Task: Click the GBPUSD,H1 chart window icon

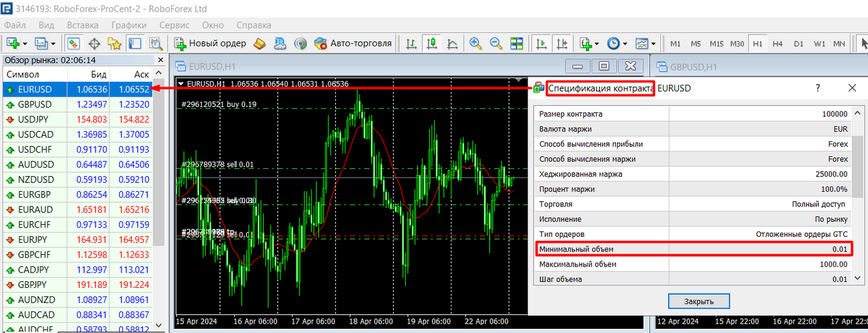Action: tap(662, 67)
